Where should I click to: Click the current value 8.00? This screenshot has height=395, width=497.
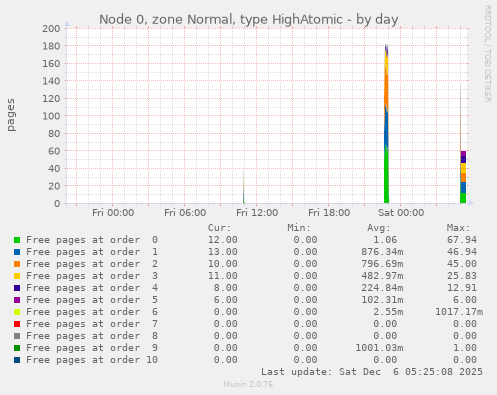point(226,288)
